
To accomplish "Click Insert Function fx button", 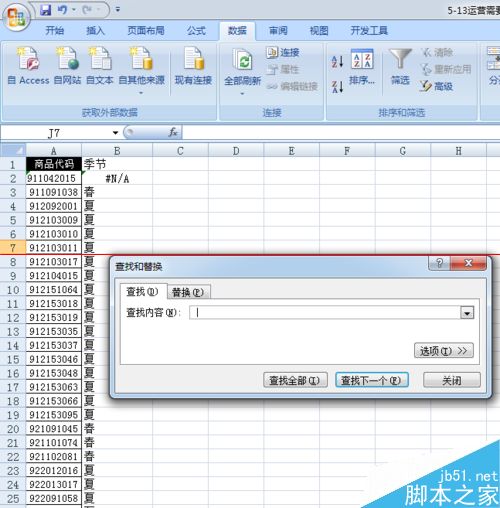I will coord(173,133).
